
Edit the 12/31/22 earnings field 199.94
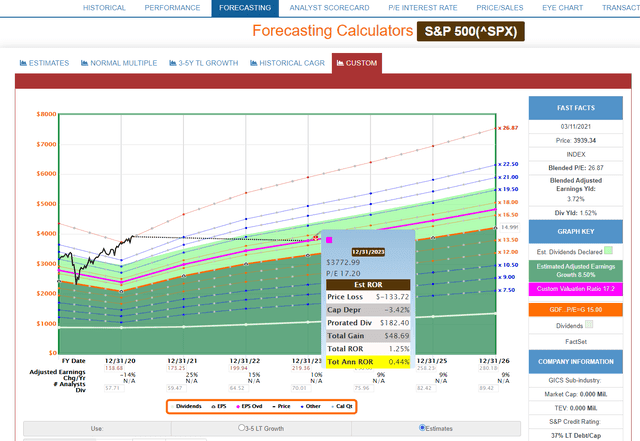[239, 368]
